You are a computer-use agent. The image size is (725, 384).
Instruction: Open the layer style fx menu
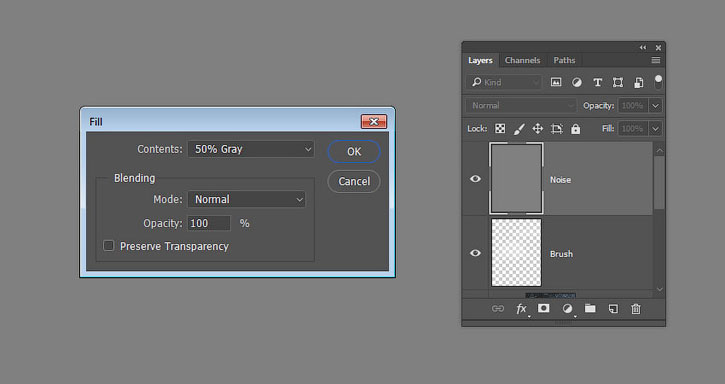pos(521,309)
